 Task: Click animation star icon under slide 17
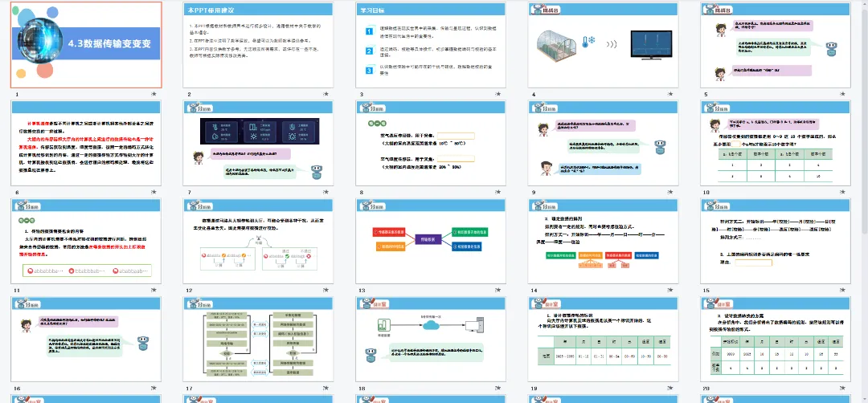tap(326, 389)
